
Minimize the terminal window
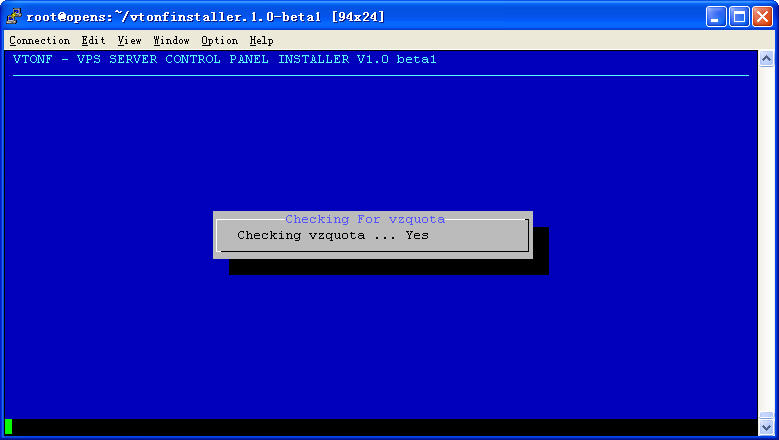pos(716,16)
